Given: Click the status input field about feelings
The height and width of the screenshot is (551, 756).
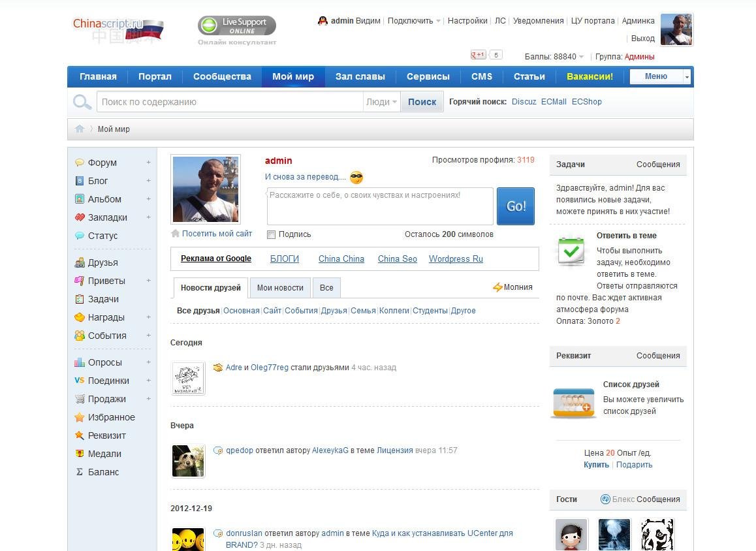Looking at the screenshot, I should [x=379, y=206].
